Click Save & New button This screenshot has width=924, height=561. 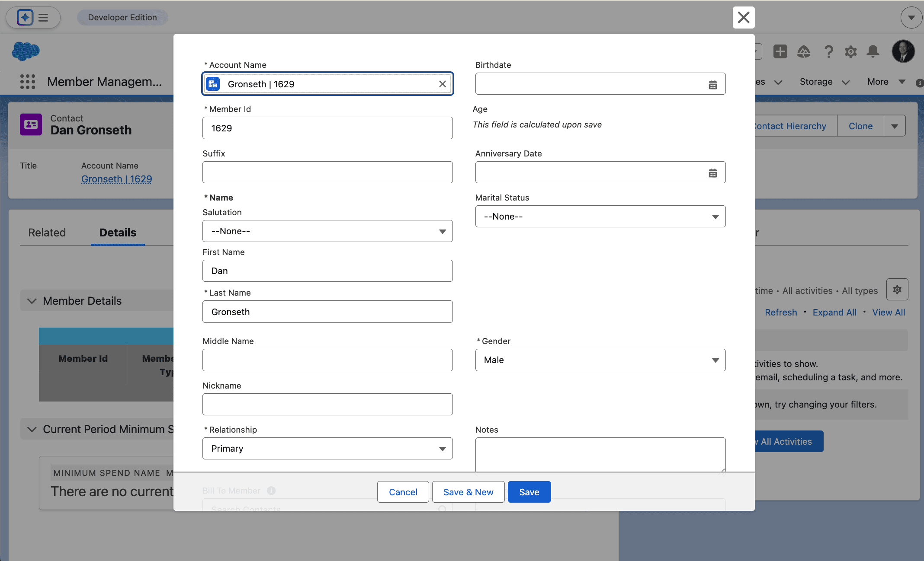click(x=468, y=492)
